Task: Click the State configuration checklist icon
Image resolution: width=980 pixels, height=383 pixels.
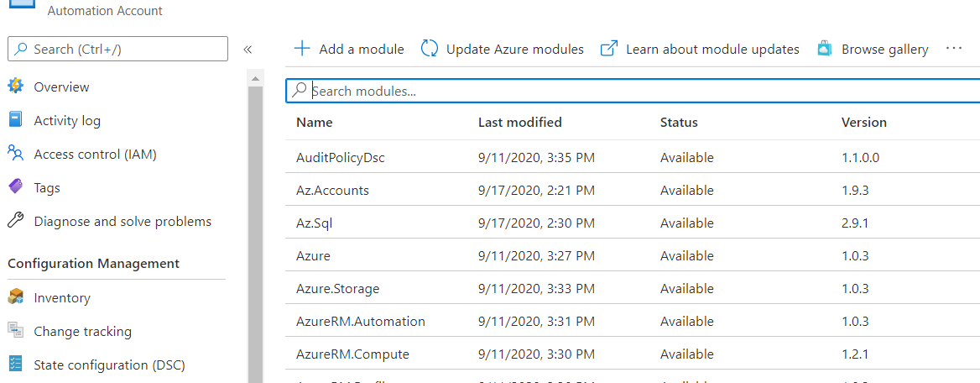Action: (x=16, y=365)
